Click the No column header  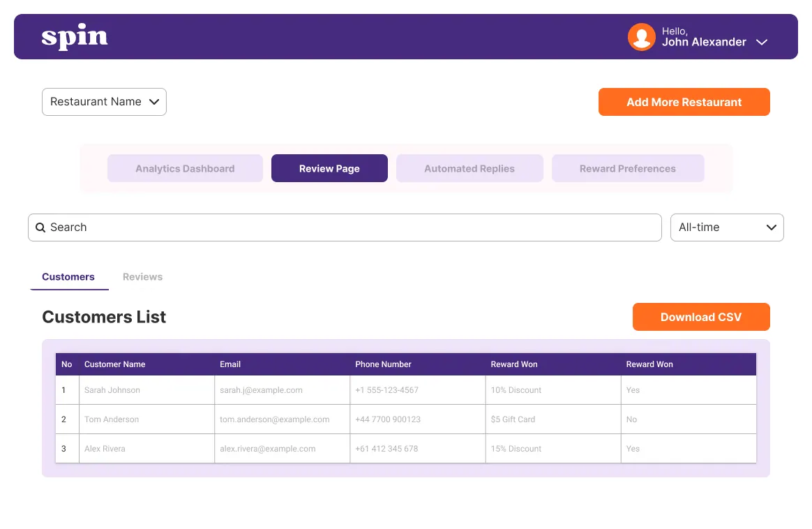(67, 364)
